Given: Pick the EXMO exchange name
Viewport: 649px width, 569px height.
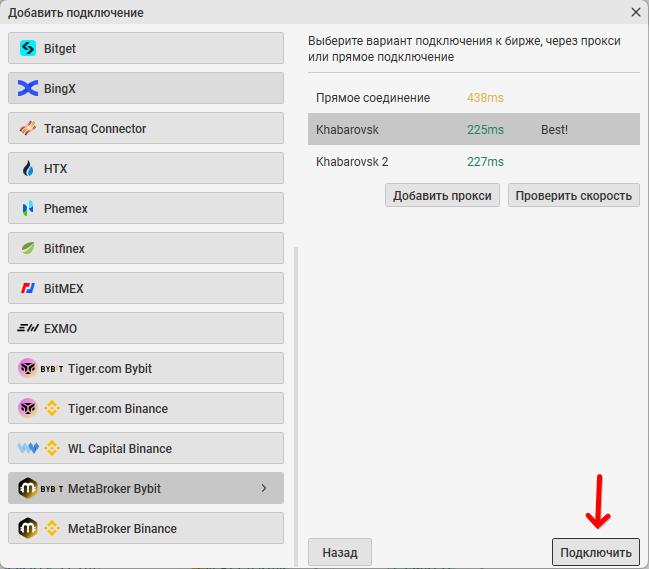Looking at the screenshot, I should point(60,329).
